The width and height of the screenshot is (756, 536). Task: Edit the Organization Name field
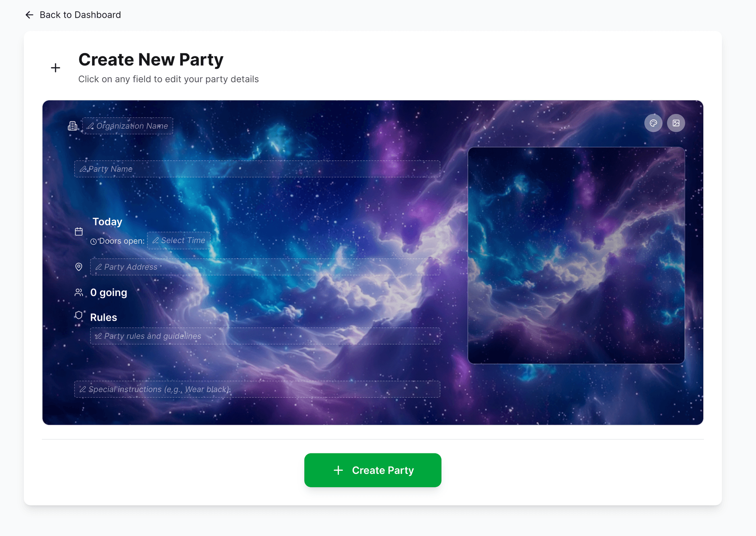click(x=128, y=126)
